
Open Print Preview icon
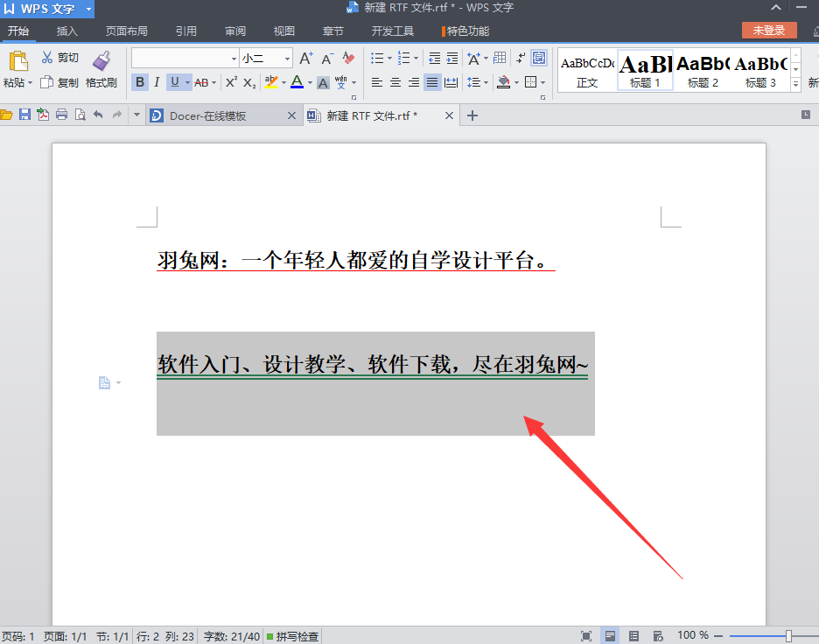click(x=80, y=115)
